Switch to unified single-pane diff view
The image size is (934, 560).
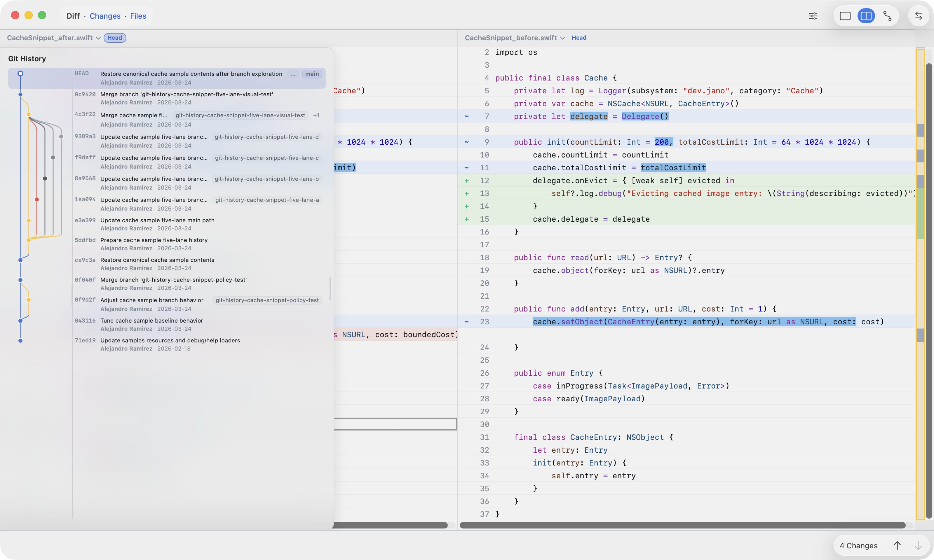845,16
